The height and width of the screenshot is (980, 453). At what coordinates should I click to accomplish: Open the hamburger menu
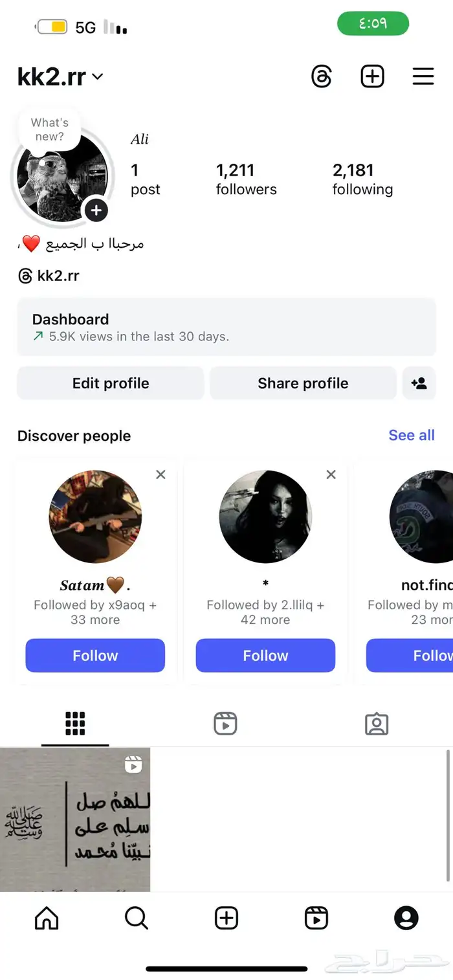[423, 76]
